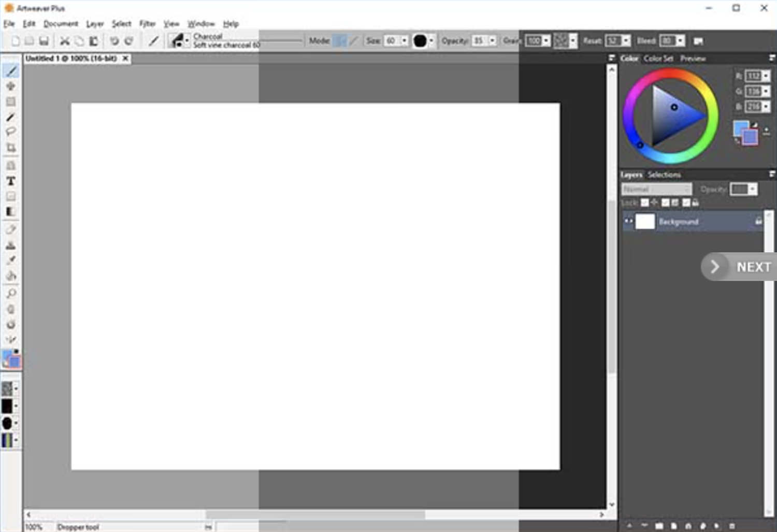
Task: Choose the Eraser tool
Action: [x=10, y=229]
